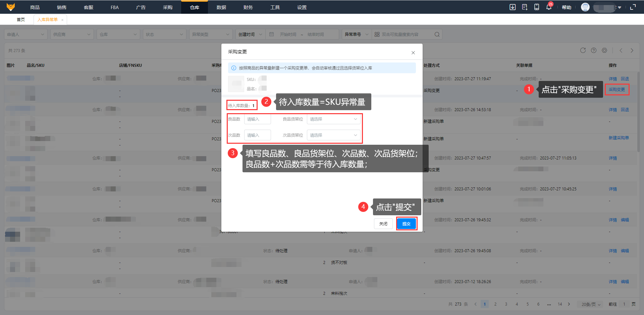The height and width of the screenshot is (315, 644).
Task: Click the 结束时间 end date field
Action: (x=316, y=34)
